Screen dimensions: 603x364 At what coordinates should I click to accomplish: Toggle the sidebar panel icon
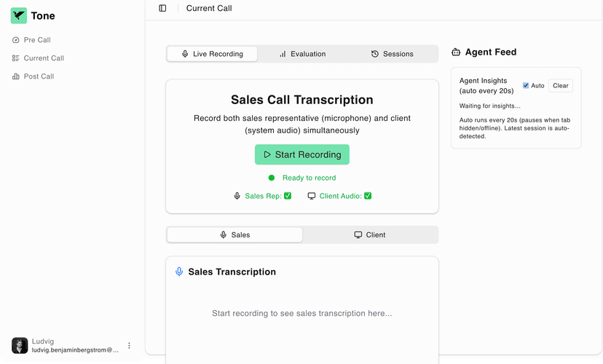[x=162, y=9]
